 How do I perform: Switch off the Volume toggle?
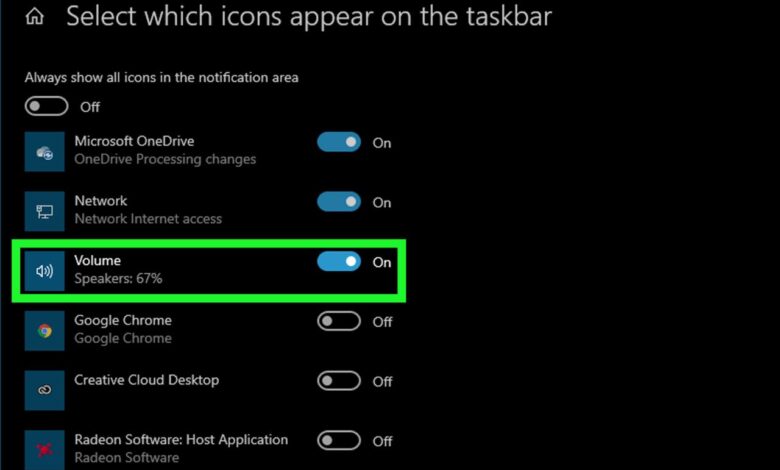pos(339,262)
